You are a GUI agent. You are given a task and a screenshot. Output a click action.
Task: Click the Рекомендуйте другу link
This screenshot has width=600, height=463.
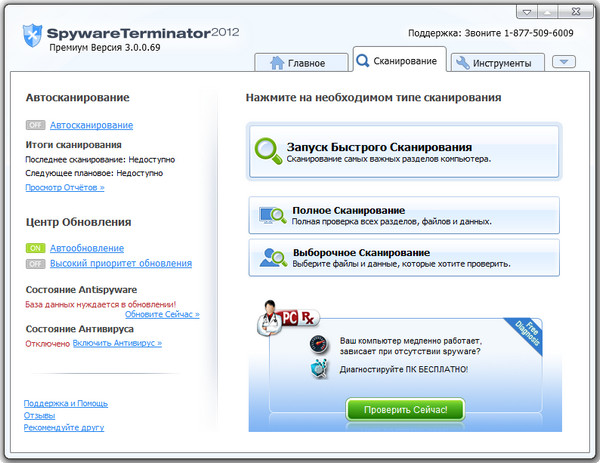point(63,427)
